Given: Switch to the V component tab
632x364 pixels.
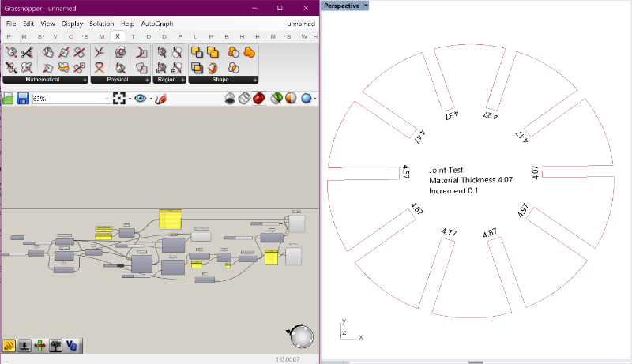Looking at the screenshot, I should [55, 36].
